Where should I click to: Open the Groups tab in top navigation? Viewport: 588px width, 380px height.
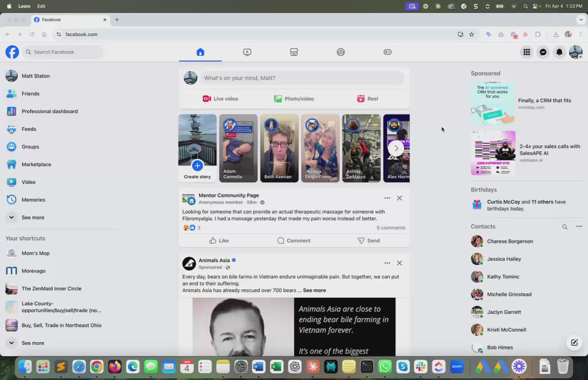pyautogui.click(x=340, y=52)
